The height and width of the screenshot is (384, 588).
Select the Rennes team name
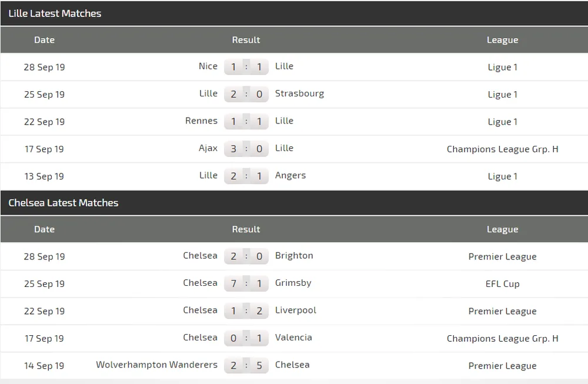(x=201, y=121)
